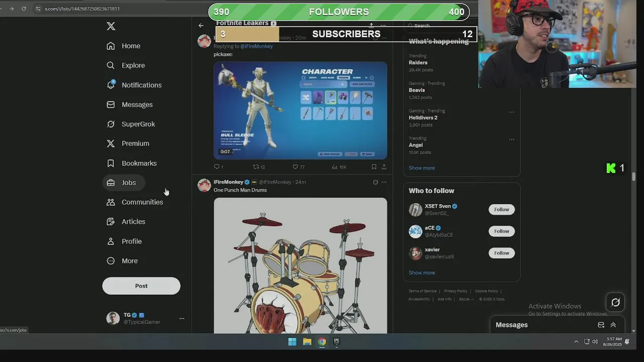Switch to Chrome in the taskbar
Image resolution: width=644 pixels, height=362 pixels.
coord(322,342)
